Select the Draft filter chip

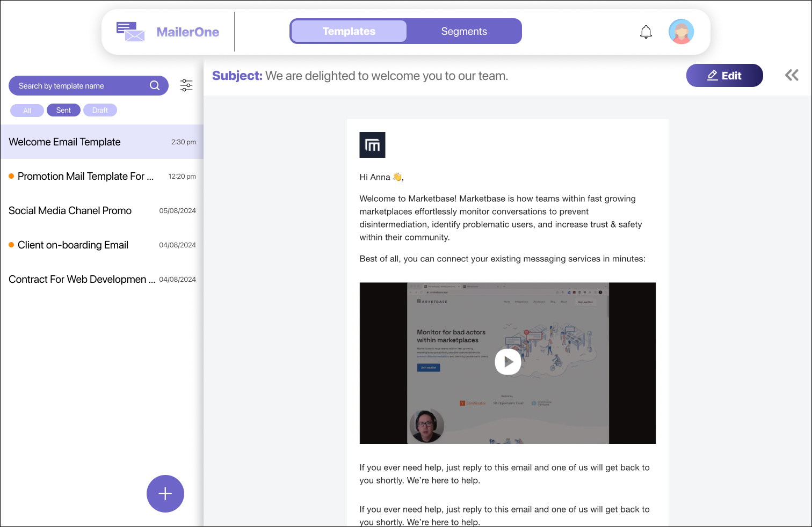(x=100, y=110)
